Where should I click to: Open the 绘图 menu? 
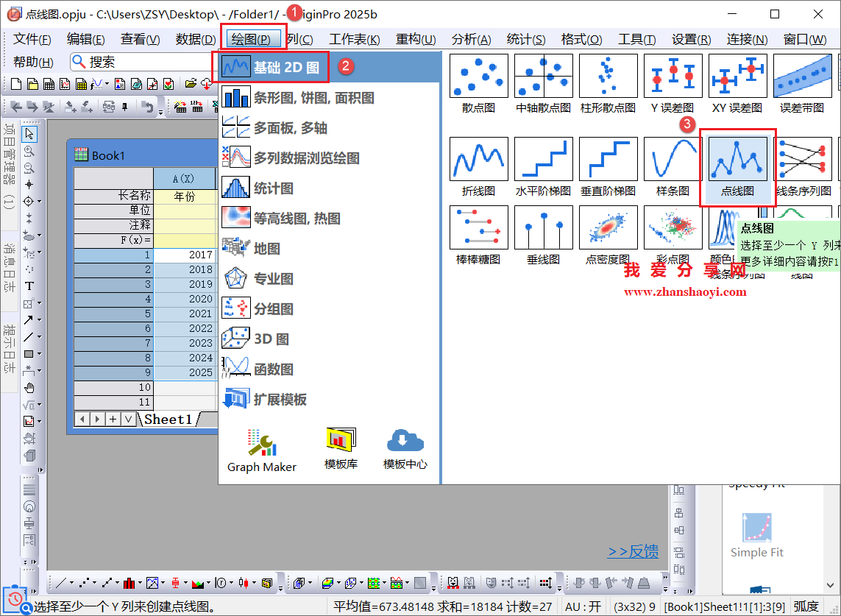click(x=250, y=40)
